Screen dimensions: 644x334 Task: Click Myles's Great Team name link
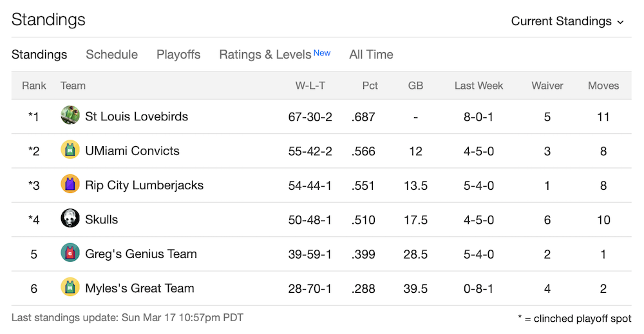(140, 288)
